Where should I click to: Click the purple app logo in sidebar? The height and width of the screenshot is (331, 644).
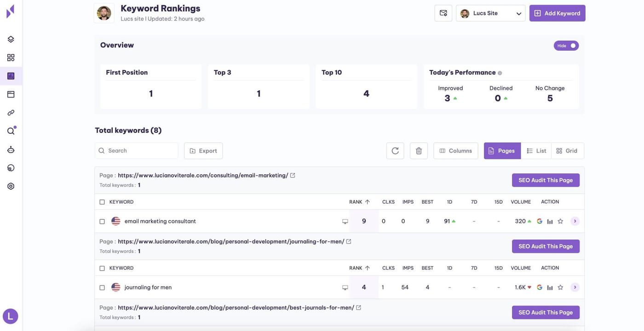click(11, 11)
